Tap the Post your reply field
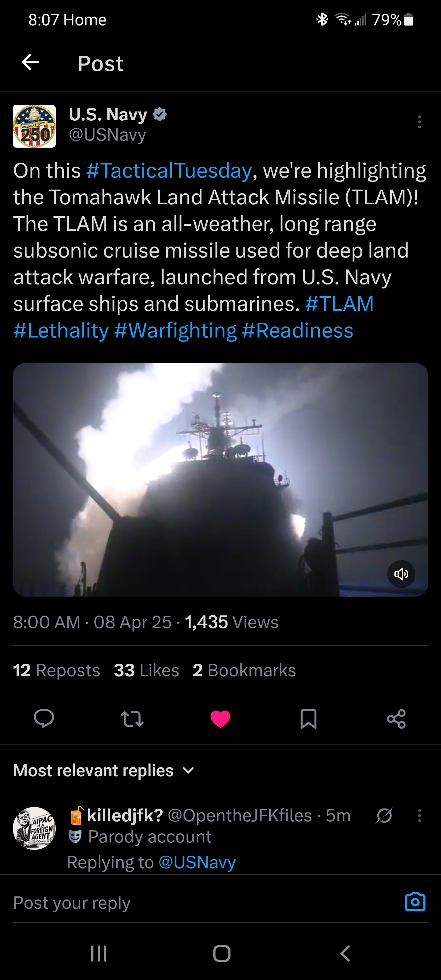 click(x=190, y=903)
